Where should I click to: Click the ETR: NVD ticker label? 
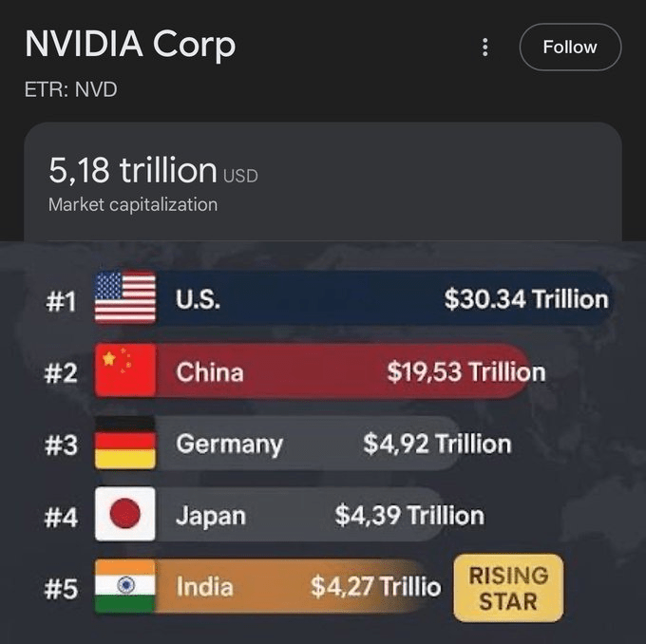click(x=70, y=91)
